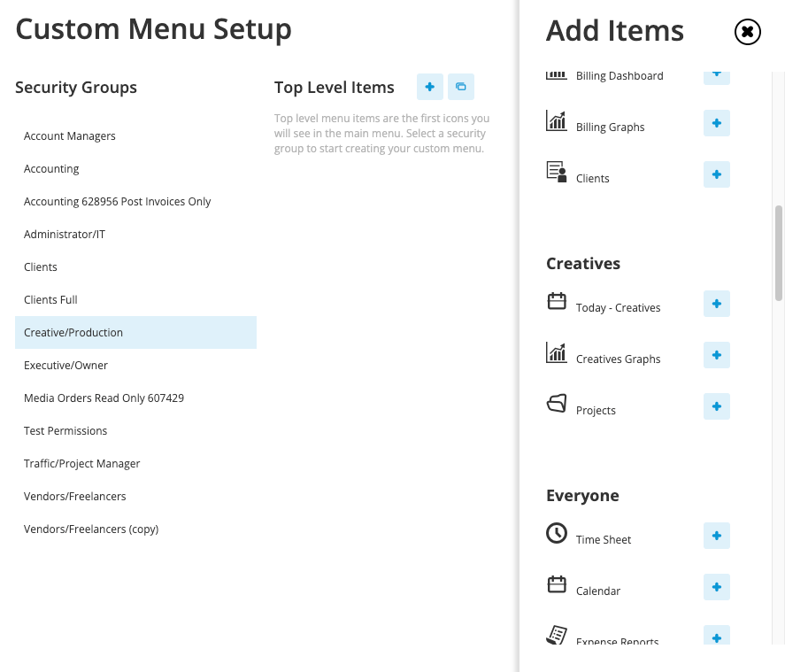Click the Add Items panel scrollbar
The image size is (785, 672).
tap(779, 253)
